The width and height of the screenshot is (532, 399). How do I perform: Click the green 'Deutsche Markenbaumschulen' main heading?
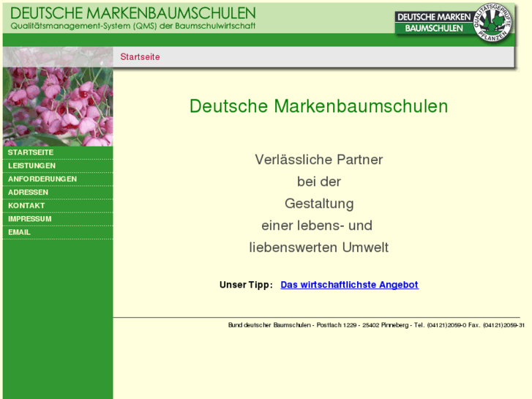(318, 106)
